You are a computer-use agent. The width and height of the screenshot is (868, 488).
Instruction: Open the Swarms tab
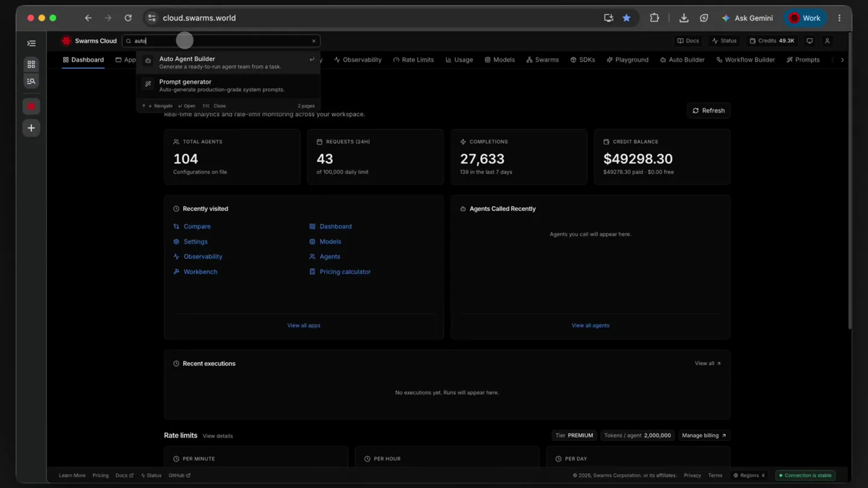pyautogui.click(x=542, y=60)
